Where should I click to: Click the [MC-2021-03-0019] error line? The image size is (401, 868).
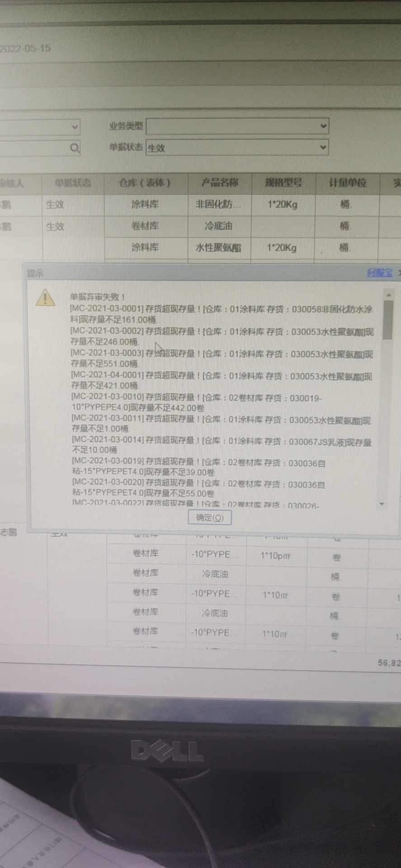point(199,467)
